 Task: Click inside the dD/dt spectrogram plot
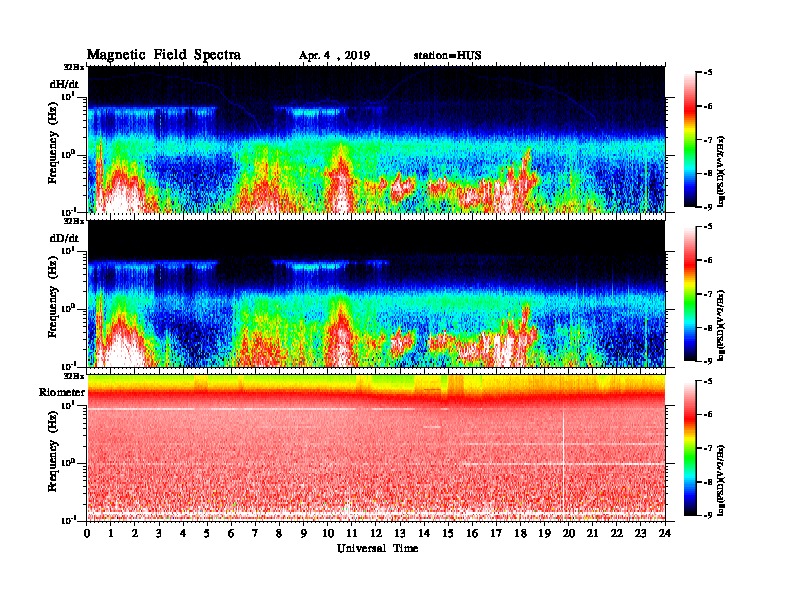tap(376, 294)
